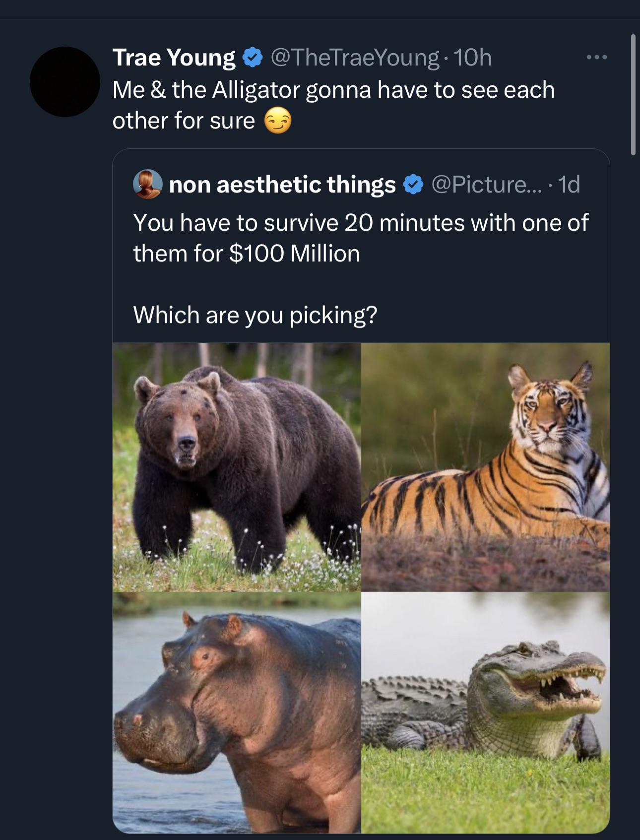Click the tweet's three-dot more options icon
Viewport: 640px width, 840px height.
(596, 58)
